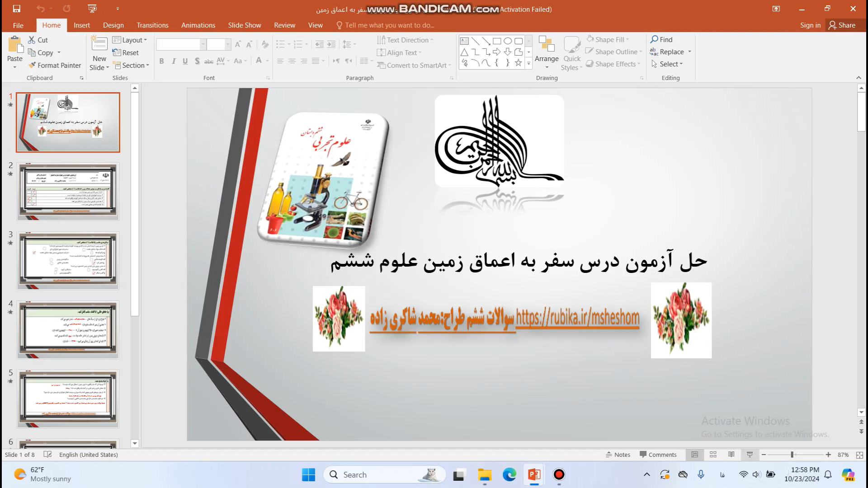This screenshot has width=868, height=488.
Task: Click Clear All Formatting icon
Action: pyautogui.click(x=265, y=44)
